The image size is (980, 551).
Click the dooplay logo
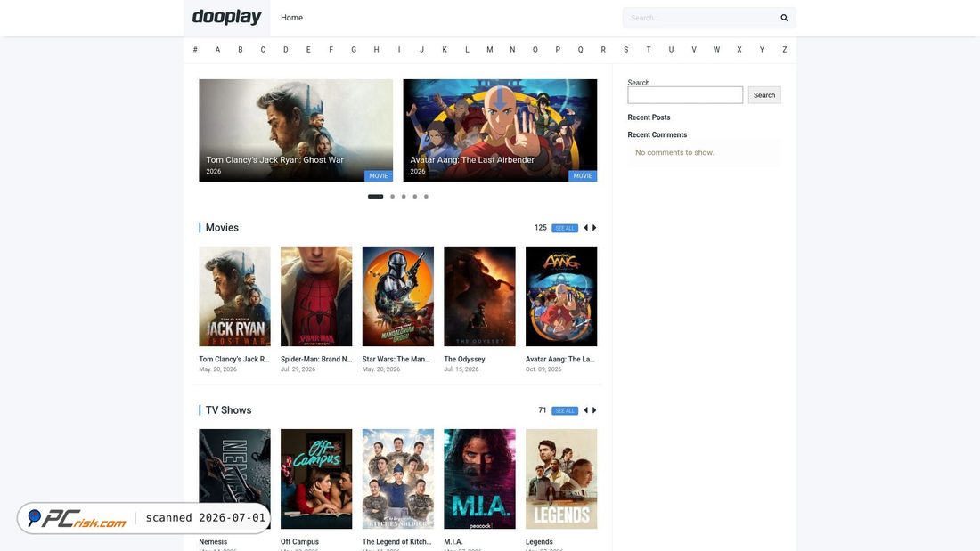tap(226, 18)
